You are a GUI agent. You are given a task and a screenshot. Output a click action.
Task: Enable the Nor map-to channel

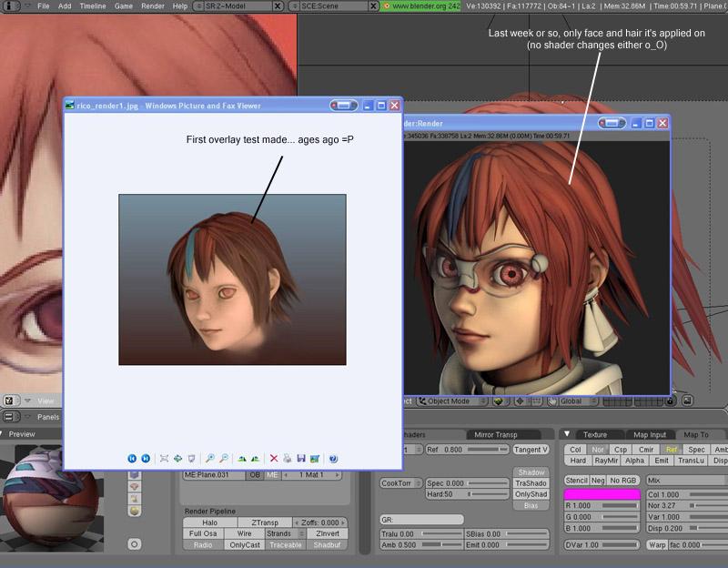598,450
